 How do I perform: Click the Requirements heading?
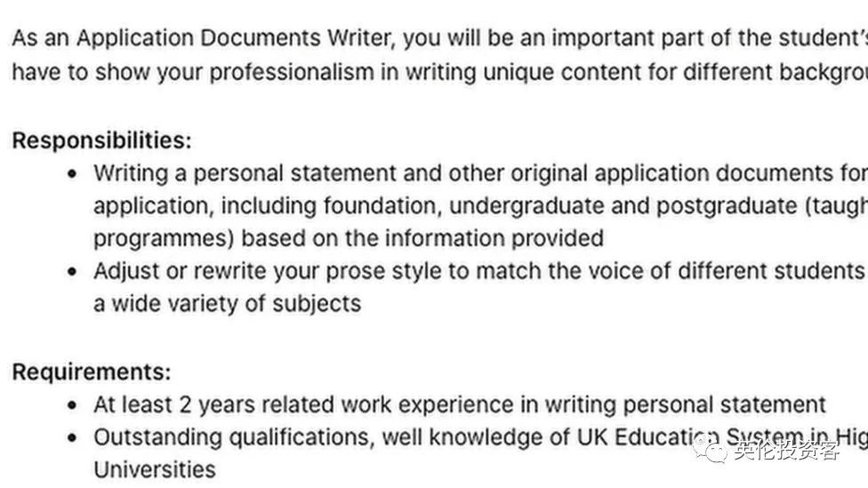[92, 372]
